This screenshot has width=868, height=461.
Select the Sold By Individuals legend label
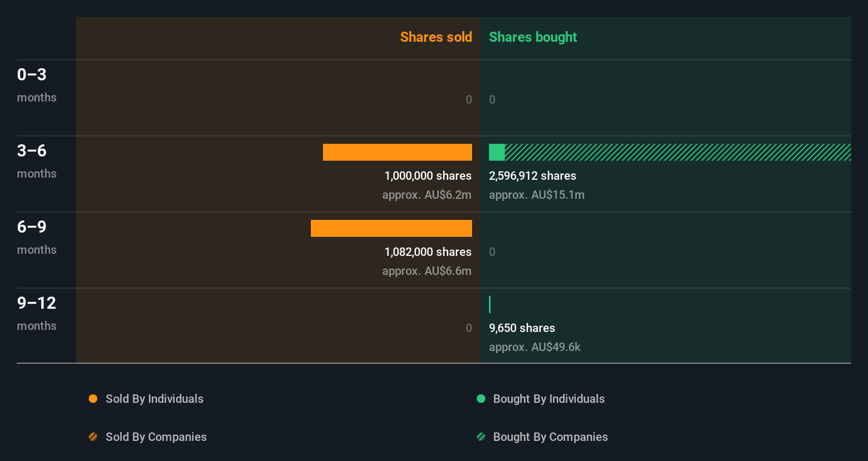[x=154, y=399]
